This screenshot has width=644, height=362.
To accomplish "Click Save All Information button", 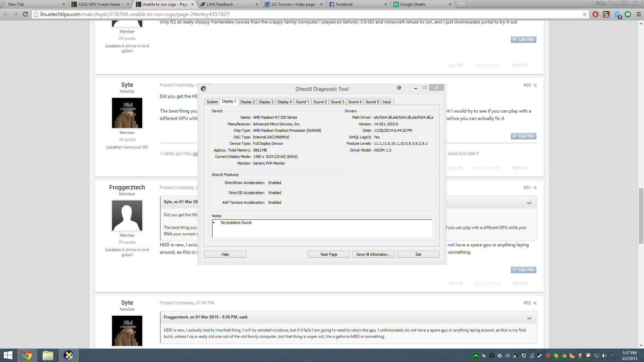I will 373,254.
